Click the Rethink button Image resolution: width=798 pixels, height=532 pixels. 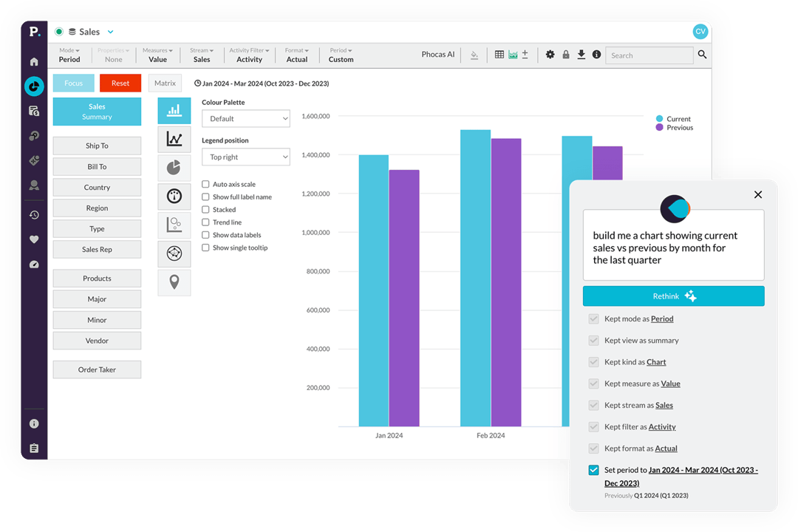pos(673,296)
